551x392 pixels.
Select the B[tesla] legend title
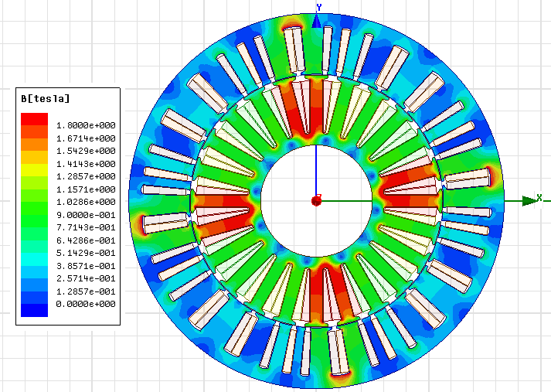(x=46, y=99)
